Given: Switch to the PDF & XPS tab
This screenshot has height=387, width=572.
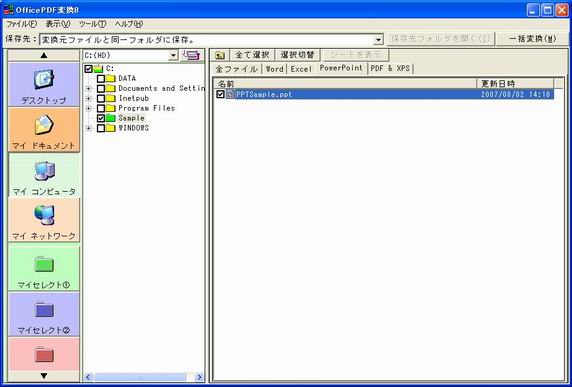Looking at the screenshot, I should tap(390, 69).
